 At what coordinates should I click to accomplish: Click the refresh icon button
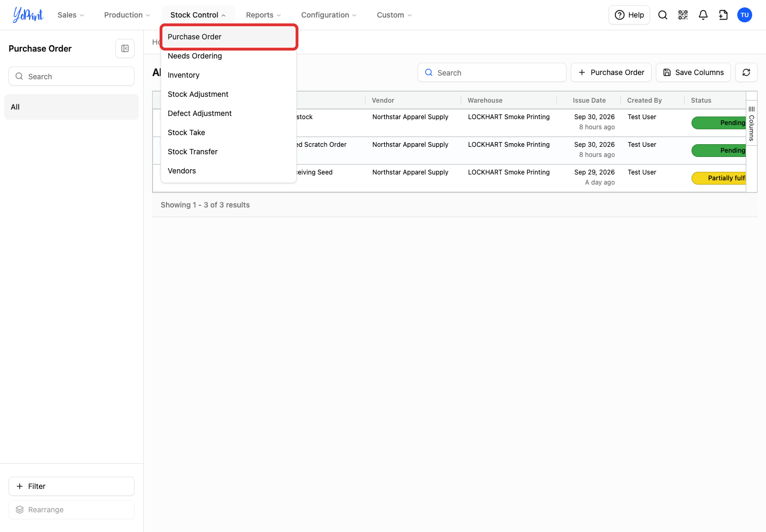[x=746, y=72]
